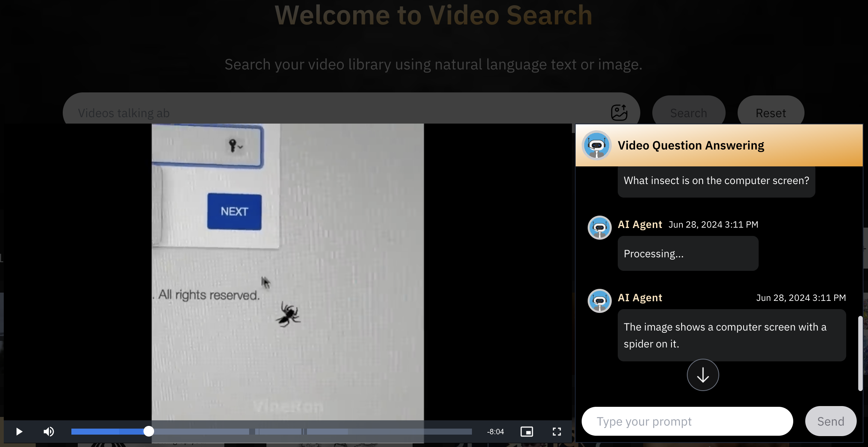Click the 'Video Question Answering' title
The width and height of the screenshot is (868, 447).
(x=691, y=145)
